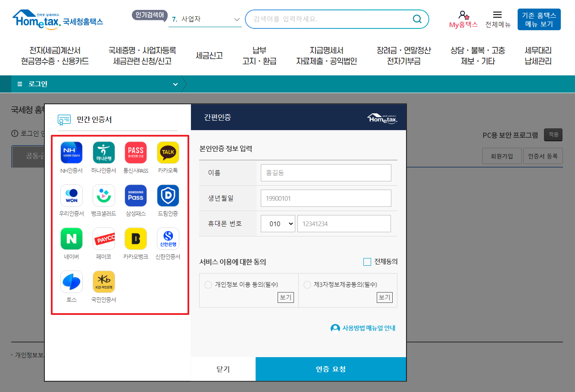Open the 010 phone prefix dropdown
This screenshot has height=392, width=575.
[x=278, y=224]
